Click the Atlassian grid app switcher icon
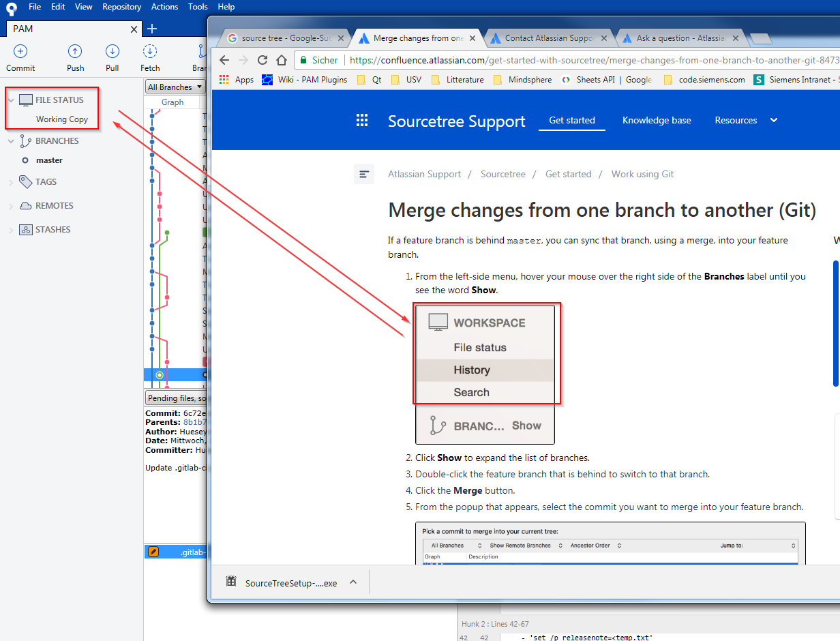This screenshot has height=641, width=840. pyautogui.click(x=362, y=121)
